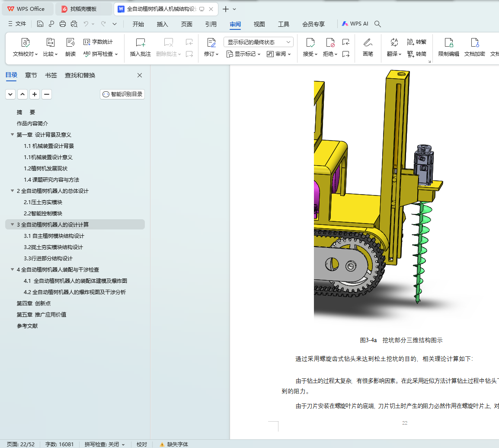Open the 显示标记 dropdown
This screenshot has width=499, height=448.
[243, 54]
